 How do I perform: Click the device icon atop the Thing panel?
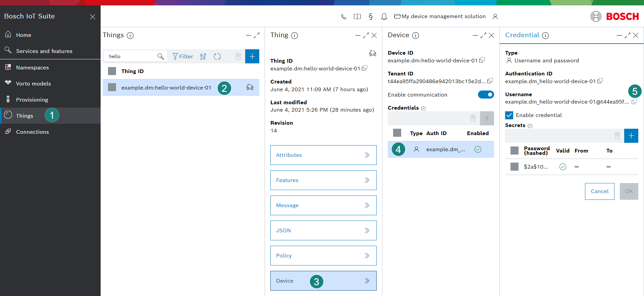coord(373,53)
